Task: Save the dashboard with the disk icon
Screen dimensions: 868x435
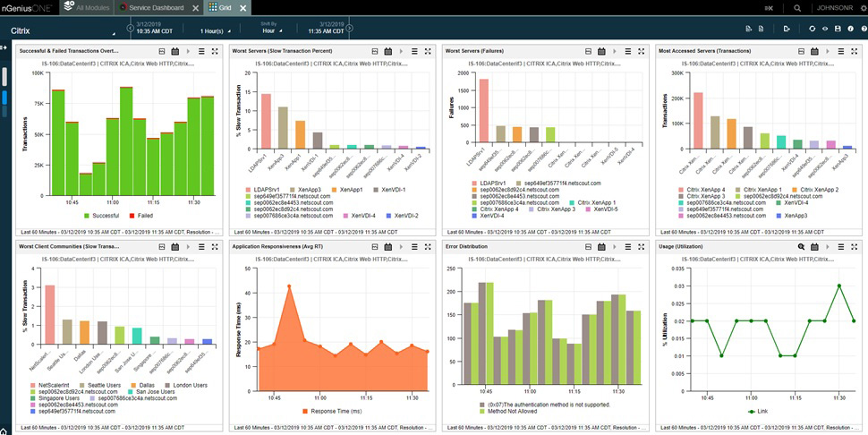Action: 838,29
